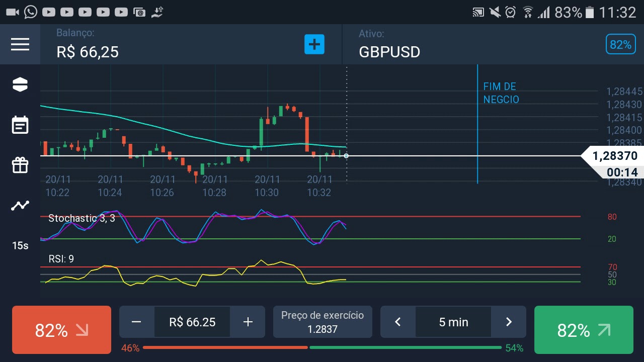Edit the R$ 66.25 amount field
The width and height of the screenshot is (644, 362).
click(x=192, y=322)
